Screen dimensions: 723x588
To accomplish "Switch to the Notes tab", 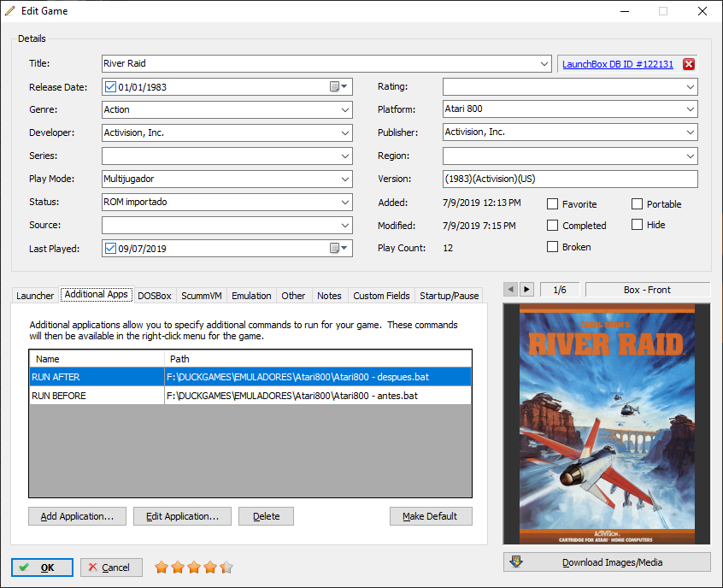I will click(329, 296).
